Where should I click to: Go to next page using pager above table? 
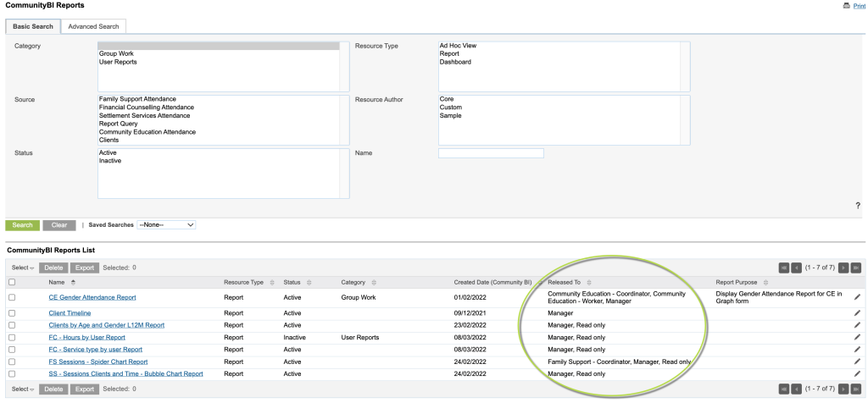coord(843,268)
